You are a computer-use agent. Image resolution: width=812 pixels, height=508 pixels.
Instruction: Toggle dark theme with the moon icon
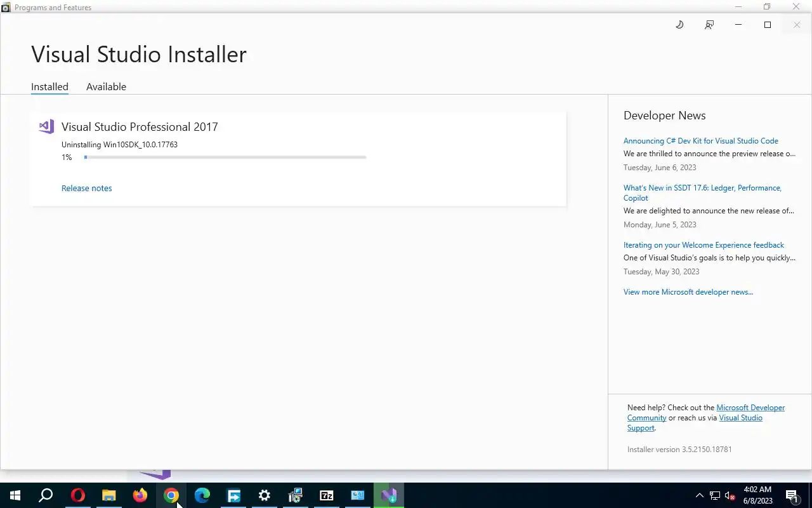tap(679, 25)
